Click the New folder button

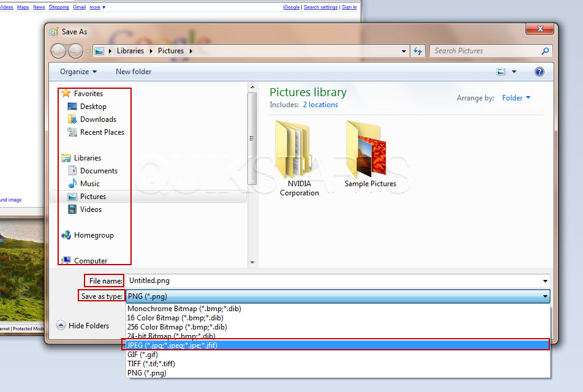click(134, 72)
